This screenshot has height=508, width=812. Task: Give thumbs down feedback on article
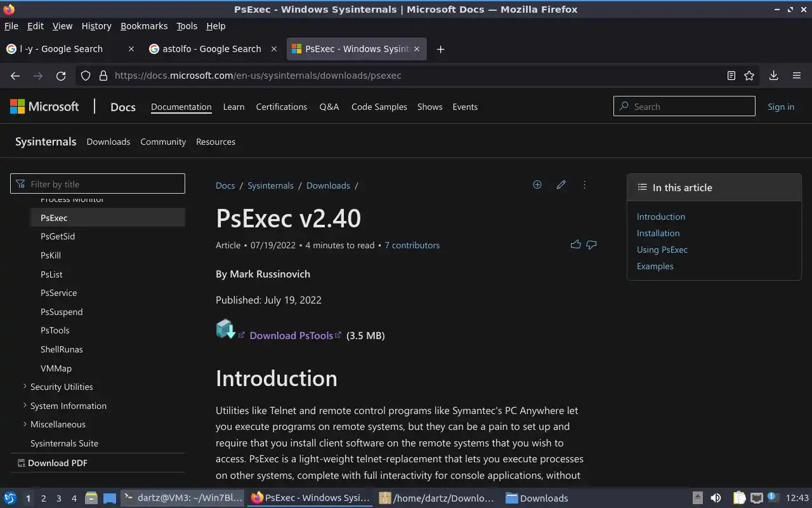point(591,244)
